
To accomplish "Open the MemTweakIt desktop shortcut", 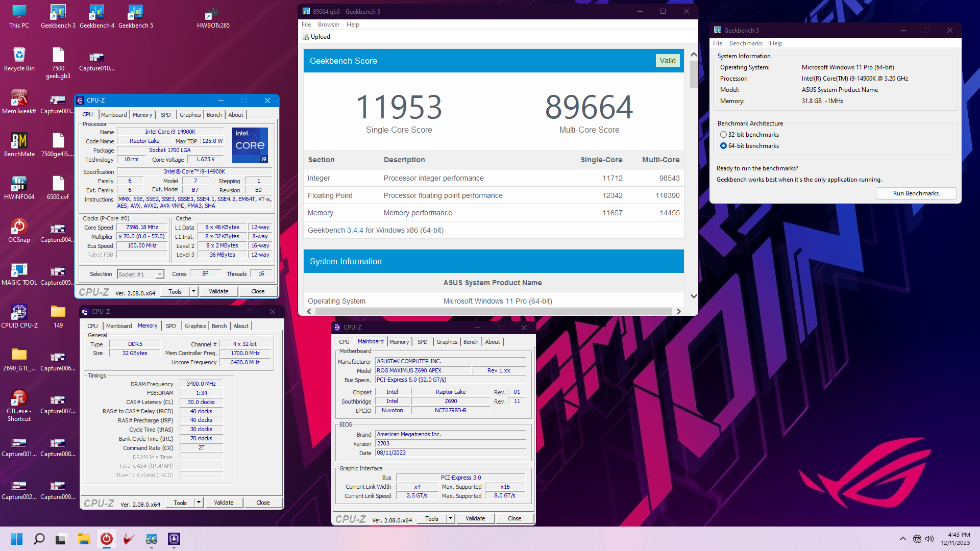I will point(19,102).
